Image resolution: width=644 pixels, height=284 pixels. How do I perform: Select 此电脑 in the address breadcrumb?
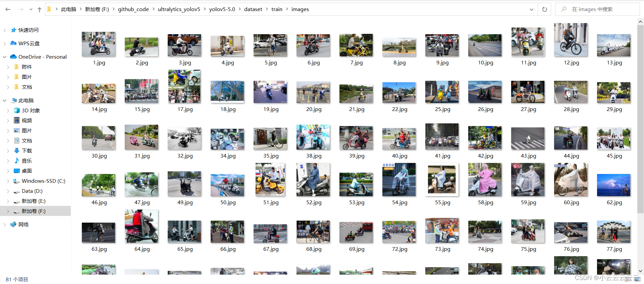(68, 9)
